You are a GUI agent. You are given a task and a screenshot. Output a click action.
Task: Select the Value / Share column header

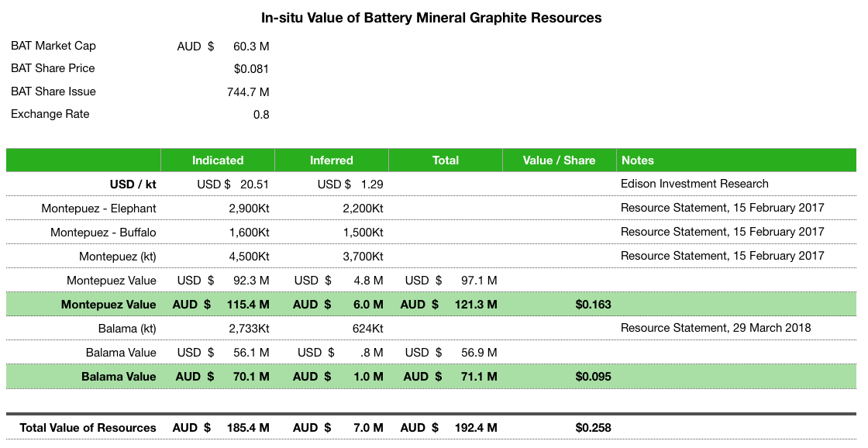coord(559,160)
